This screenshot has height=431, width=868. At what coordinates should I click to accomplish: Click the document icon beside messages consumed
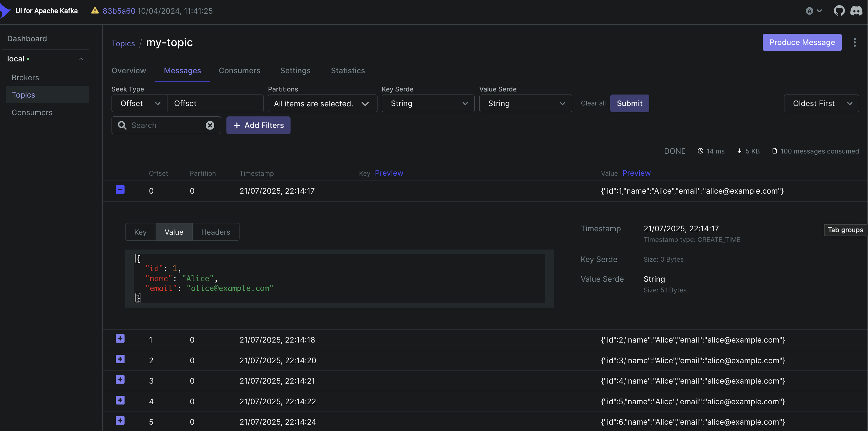coord(775,151)
